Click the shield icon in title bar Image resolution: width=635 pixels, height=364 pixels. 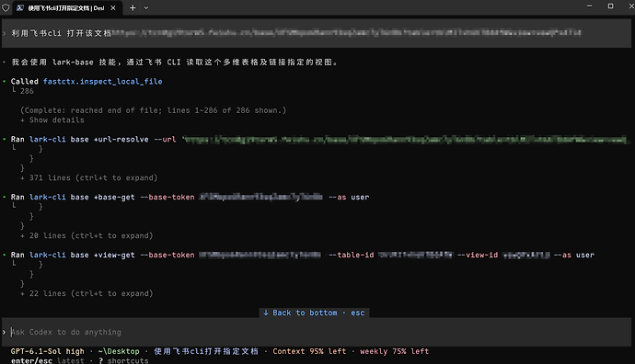(x=6, y=7)
